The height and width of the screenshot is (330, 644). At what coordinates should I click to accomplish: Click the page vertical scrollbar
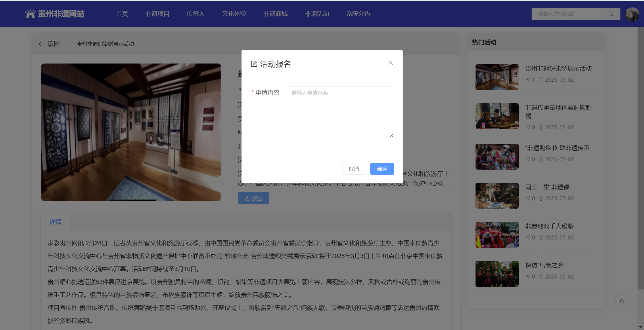click(x=640, y=158)
